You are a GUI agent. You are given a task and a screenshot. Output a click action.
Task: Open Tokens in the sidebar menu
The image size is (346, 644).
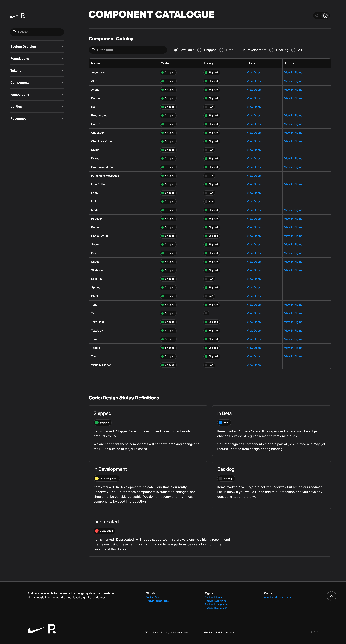37,71
